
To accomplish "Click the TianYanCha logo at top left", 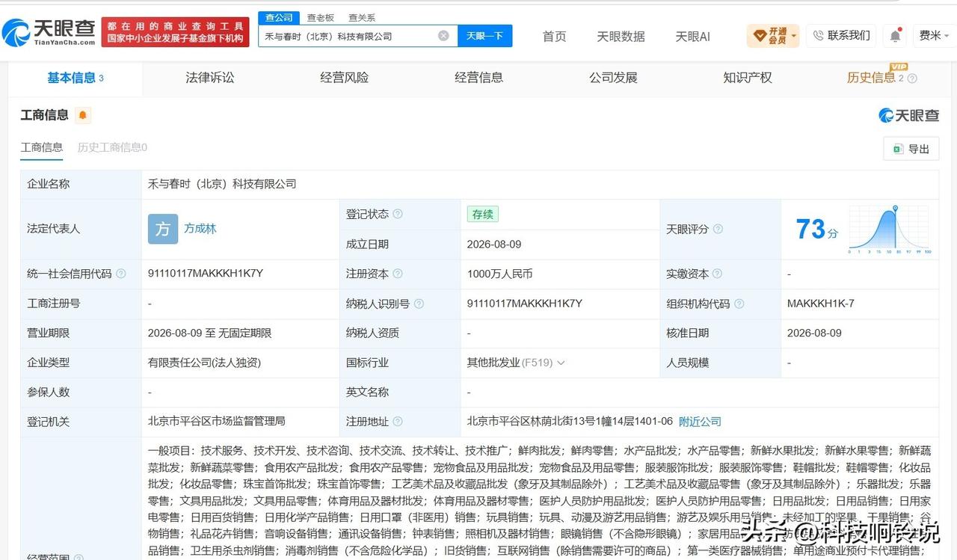I will click(x=49, y=32).
